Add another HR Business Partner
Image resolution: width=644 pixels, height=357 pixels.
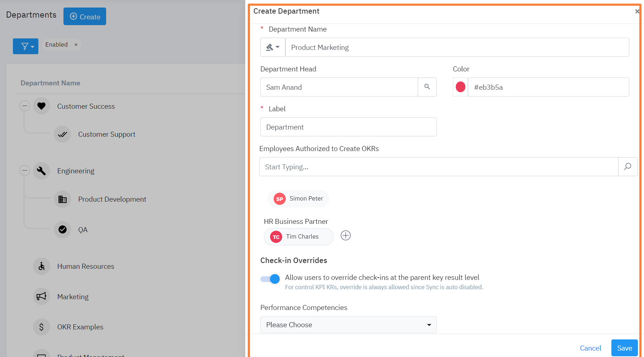pos(345,236)
